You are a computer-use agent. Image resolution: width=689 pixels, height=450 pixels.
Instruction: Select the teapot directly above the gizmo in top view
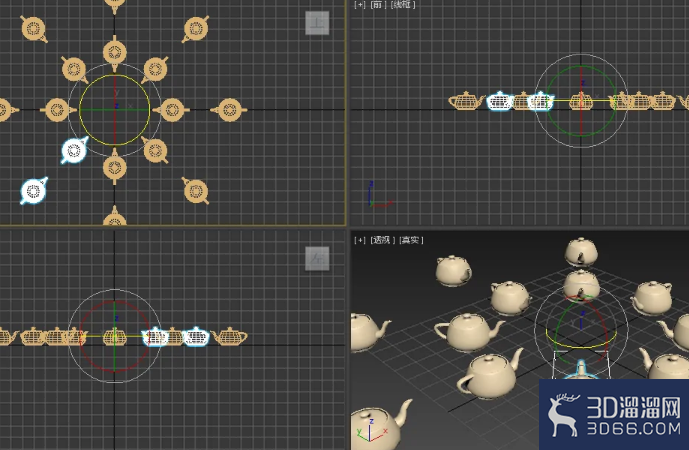[115, 53]
